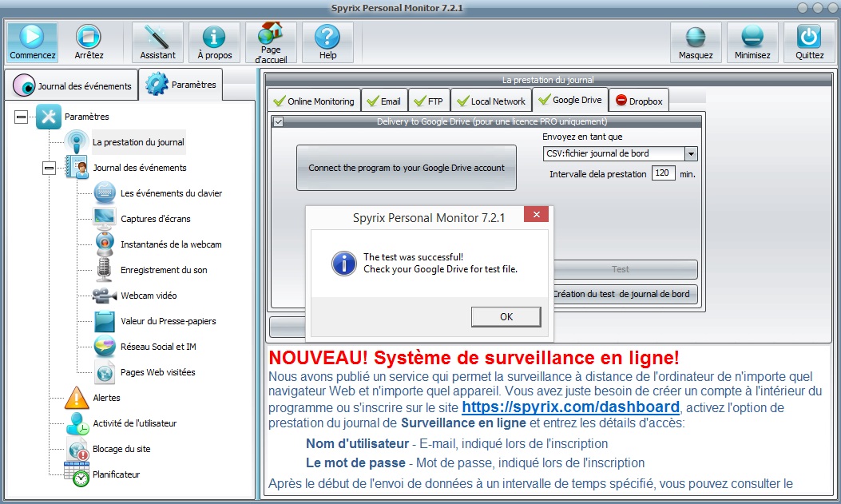
Task: Click the Paramètres root tools icon
Action: pos(48,117)
